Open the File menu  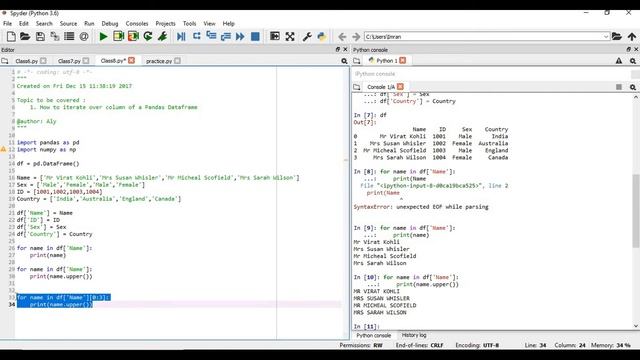pyautogui.click(x=7, y=24)
